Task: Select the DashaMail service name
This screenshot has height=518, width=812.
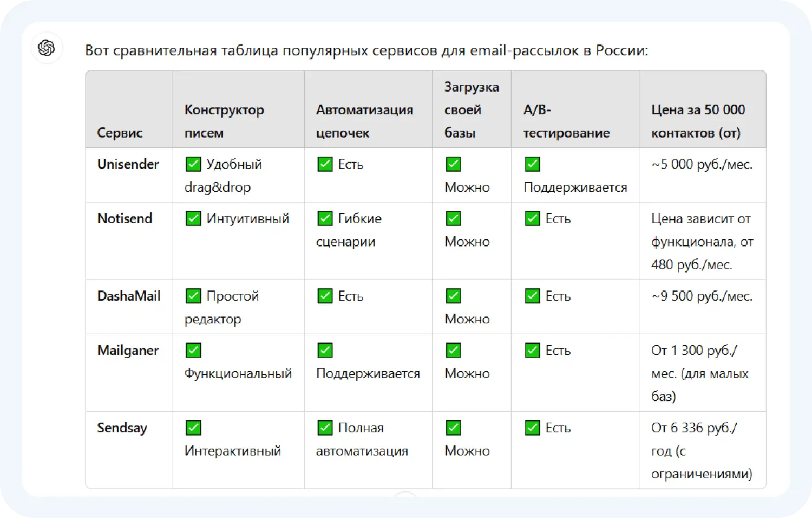Action: point(129,296)
